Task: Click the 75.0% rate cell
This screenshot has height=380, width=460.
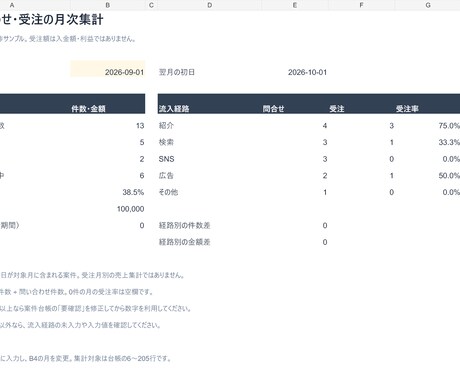Action: [x=449, y=126]
